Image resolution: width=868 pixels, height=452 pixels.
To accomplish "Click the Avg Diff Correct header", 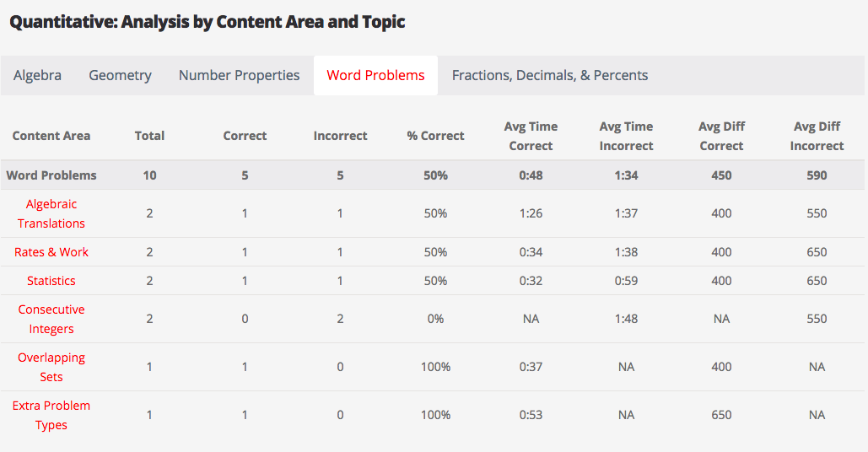I will click(x=721, y=136).
